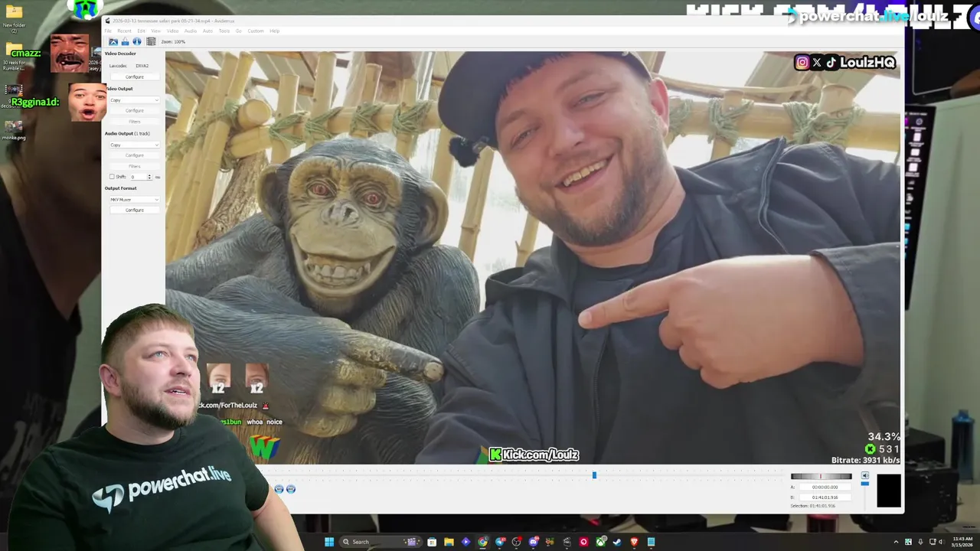Open video file icon in Avidemux toolbar
The width and height of the screenshot is (980, 551).
point(113,41)
